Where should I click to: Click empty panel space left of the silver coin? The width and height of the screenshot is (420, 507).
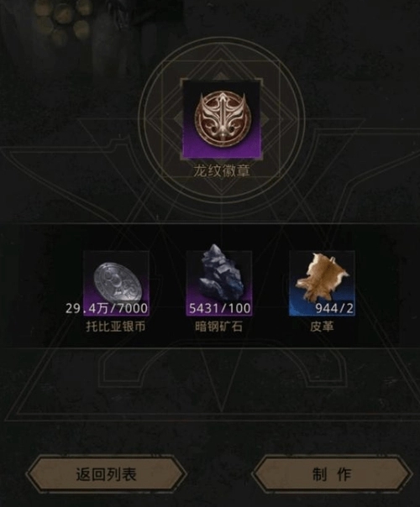point(52,285)
